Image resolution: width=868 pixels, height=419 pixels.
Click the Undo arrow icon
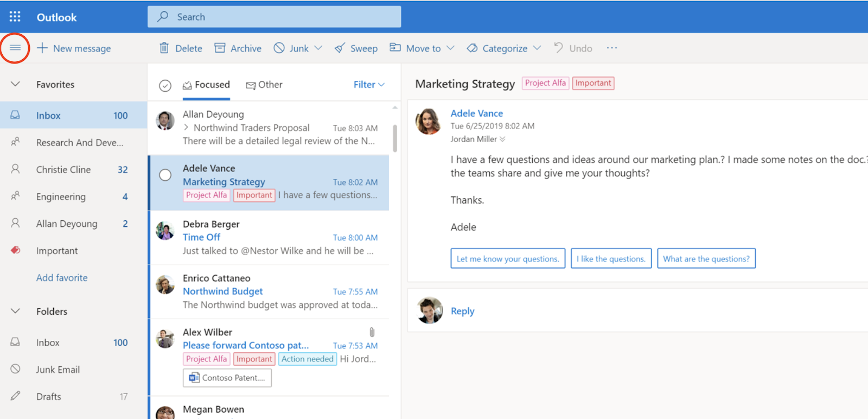(558, 47)
